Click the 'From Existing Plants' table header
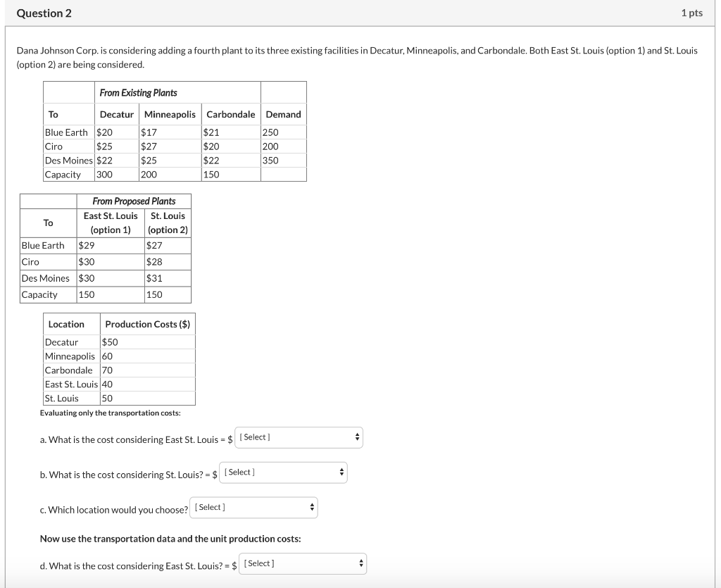The width and height of the screenshot is (721, 588). point(139,93)
